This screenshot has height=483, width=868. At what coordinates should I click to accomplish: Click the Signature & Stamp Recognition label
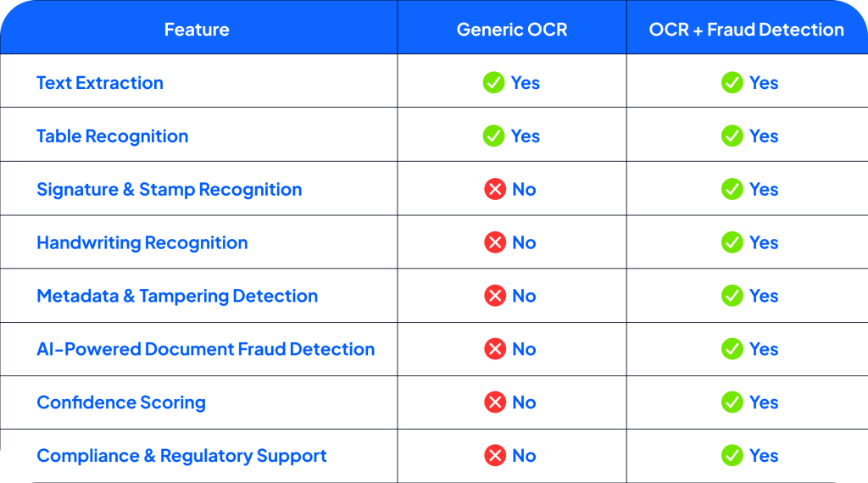pos(170,189)
